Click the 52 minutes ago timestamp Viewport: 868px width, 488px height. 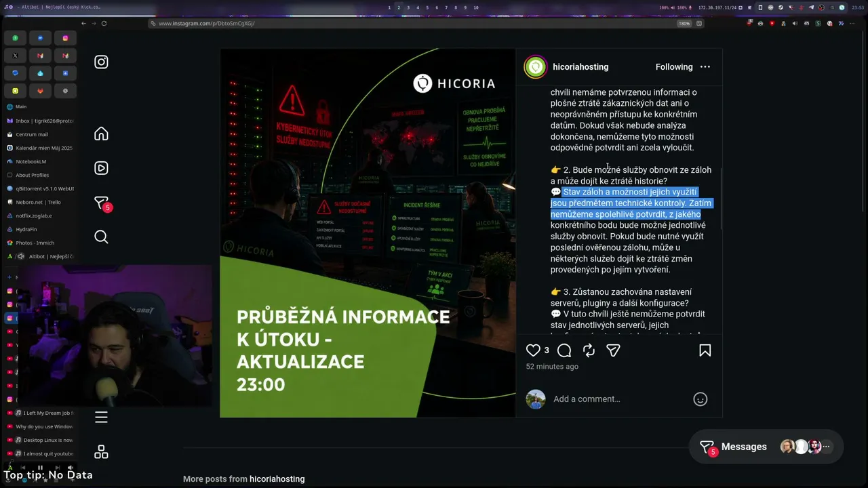[x=552, y=367]
